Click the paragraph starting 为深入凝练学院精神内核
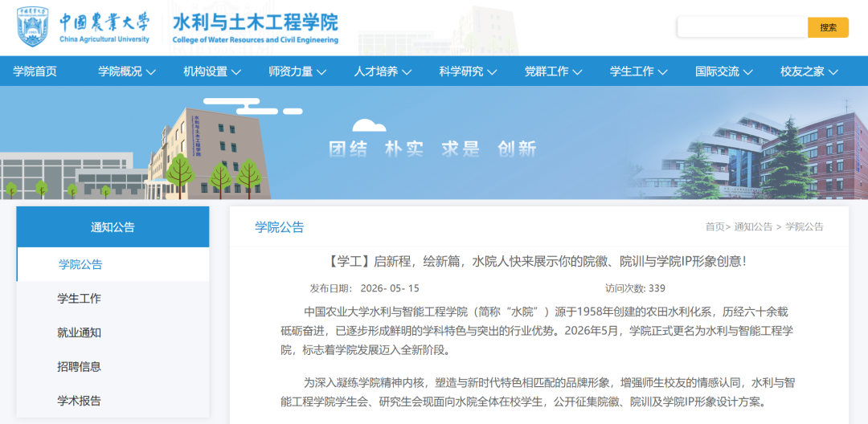The height and width of the screenshot is (424, 868). tap(538, 392)
